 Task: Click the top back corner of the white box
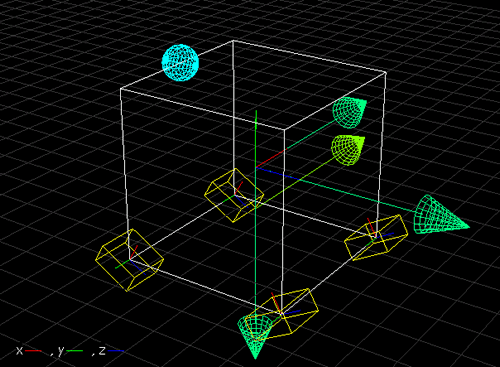[233, 41]
